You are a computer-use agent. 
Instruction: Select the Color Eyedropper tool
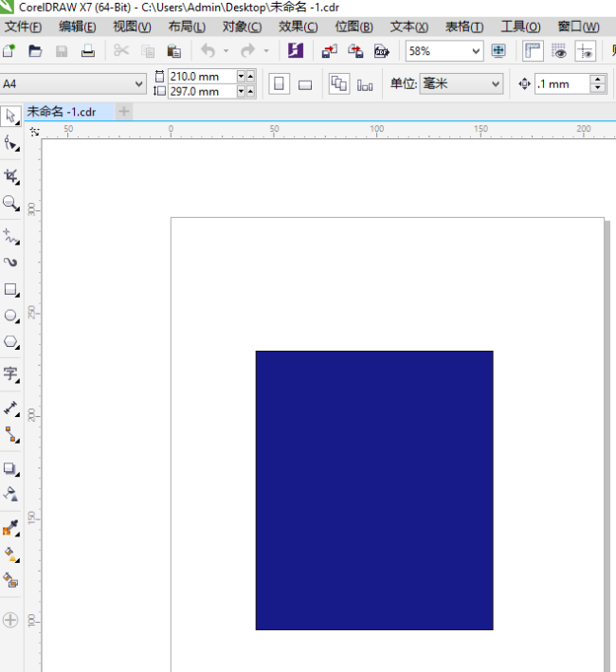tap(11, 528)
